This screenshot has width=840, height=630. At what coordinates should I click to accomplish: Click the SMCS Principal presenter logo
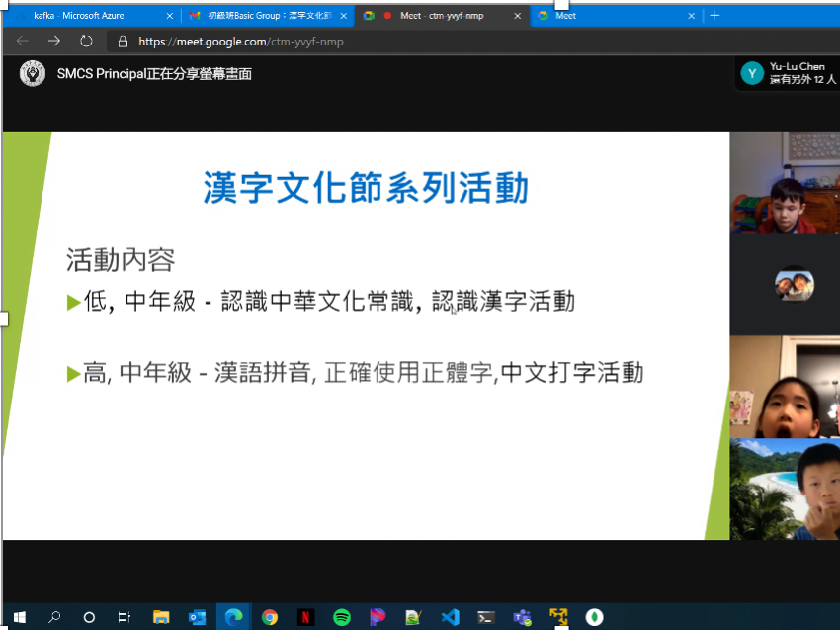(32, 73)
